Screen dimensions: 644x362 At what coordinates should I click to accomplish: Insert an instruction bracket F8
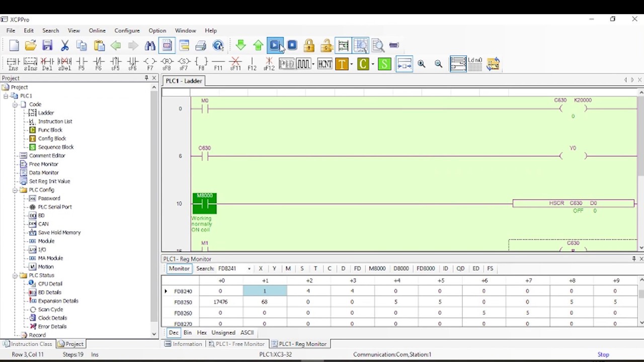point(201,64)
